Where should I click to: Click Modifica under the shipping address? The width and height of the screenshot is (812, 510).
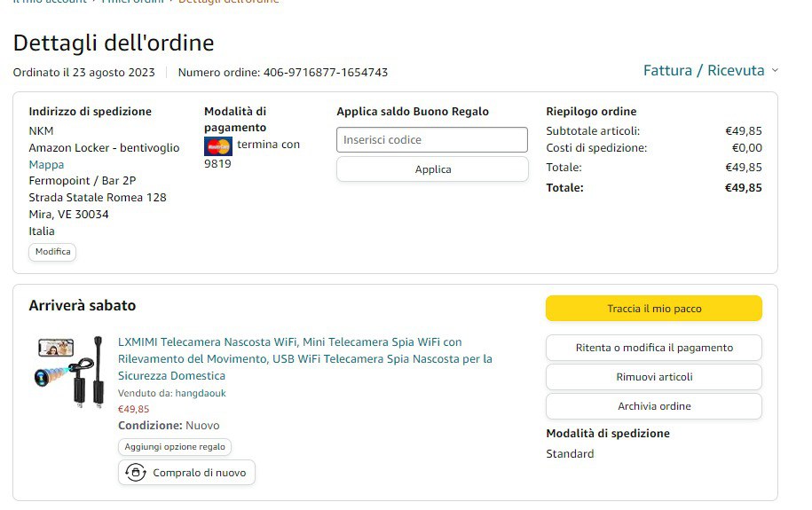click(52, 252)
